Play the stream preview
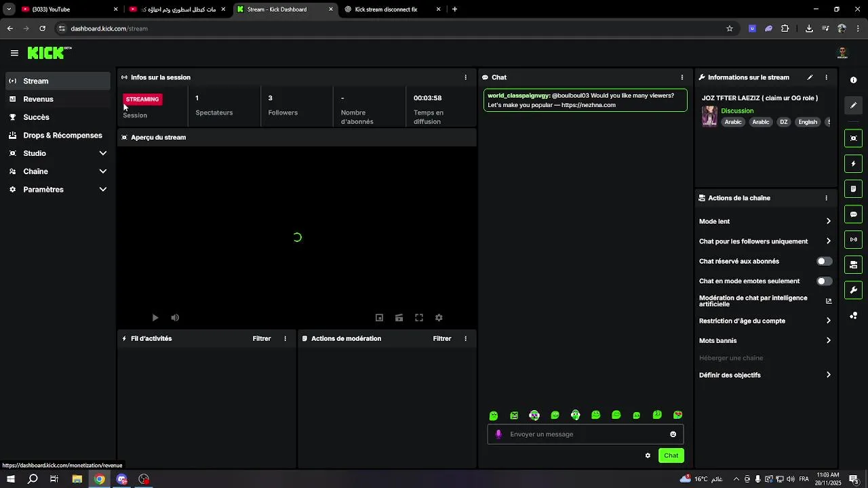The width and height of the screenshot is (868, 488). point(155,317)
